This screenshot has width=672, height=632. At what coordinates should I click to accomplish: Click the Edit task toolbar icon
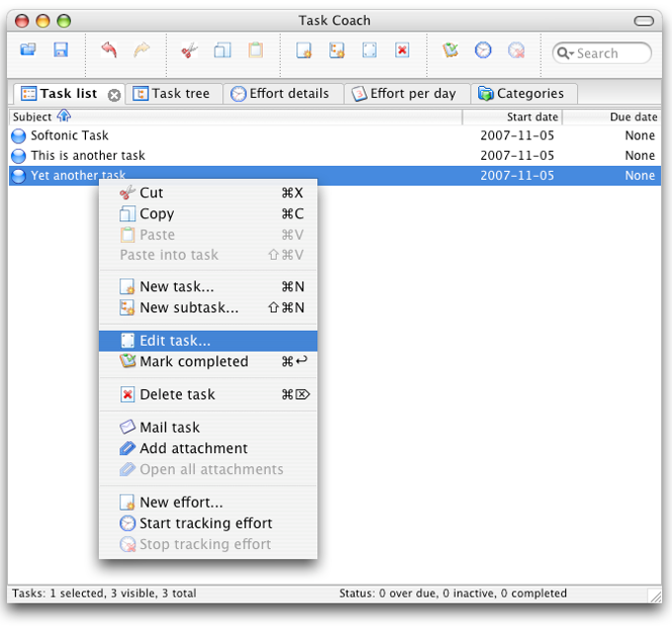(370, 50)
